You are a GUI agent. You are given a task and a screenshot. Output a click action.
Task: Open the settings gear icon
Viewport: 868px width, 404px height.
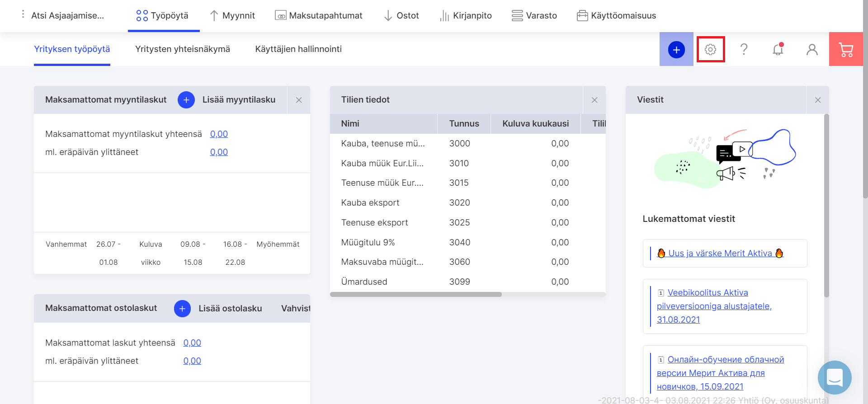710,49
